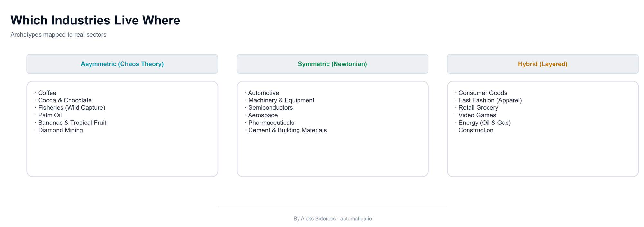Screen dimensions: 644x227
Task: Click Bananas & Tropical Fruit
Action: coord(72,123)
